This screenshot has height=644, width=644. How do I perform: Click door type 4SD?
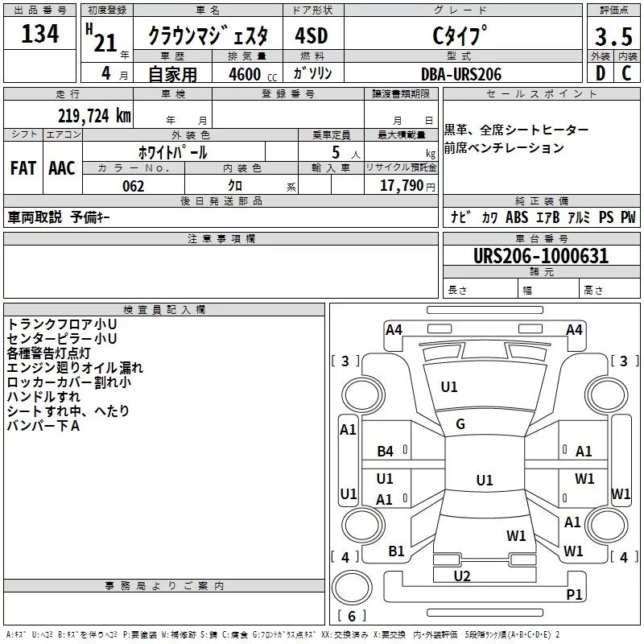[312, 35]
